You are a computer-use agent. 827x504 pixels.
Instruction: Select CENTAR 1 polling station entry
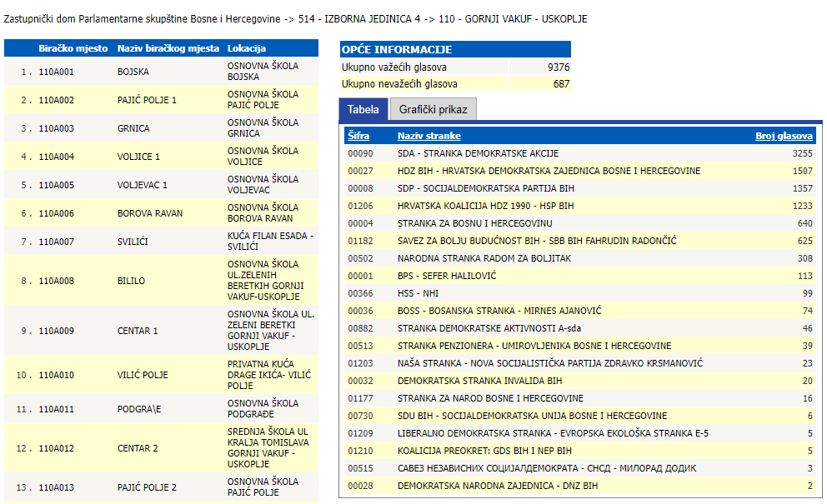(138, 331)
